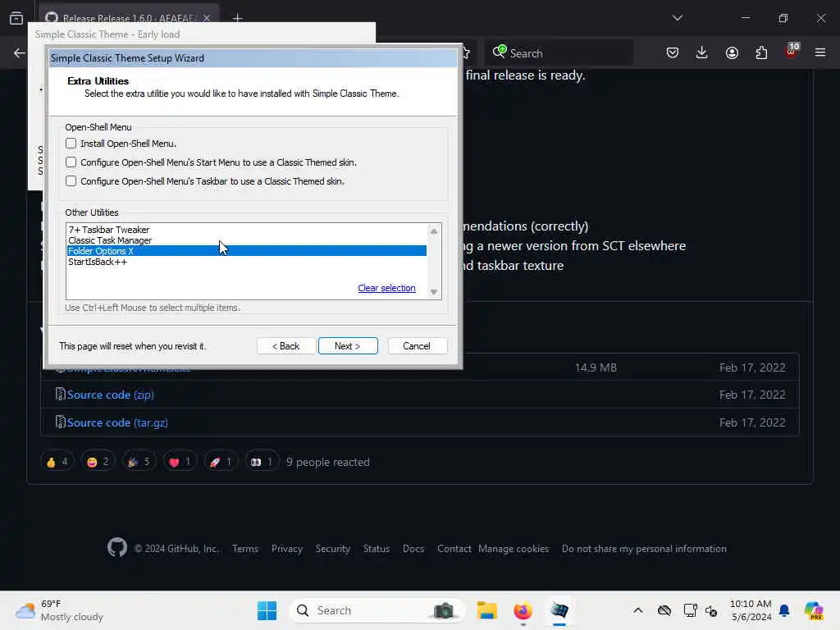The height and width of the screenshot is (630, 840).
Task: Open Firefox account icon
Action: 732,52
